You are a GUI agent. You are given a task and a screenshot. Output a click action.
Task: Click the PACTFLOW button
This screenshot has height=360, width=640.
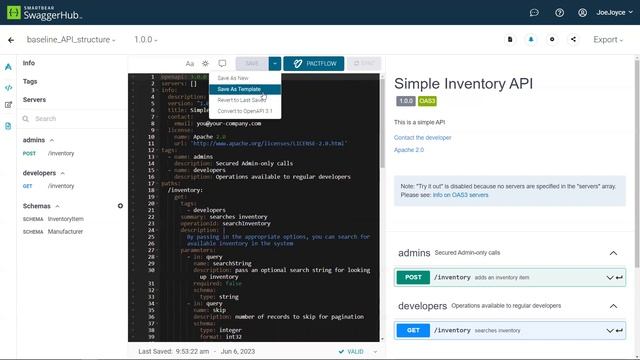314,64
